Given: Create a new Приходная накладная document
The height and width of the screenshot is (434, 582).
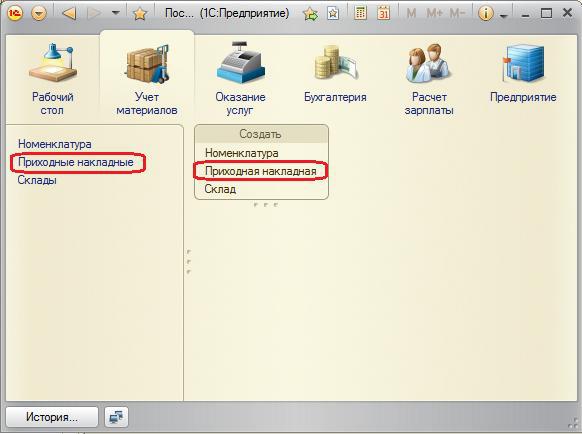Looking at the screenshot, I should click(x=261, y=171).
